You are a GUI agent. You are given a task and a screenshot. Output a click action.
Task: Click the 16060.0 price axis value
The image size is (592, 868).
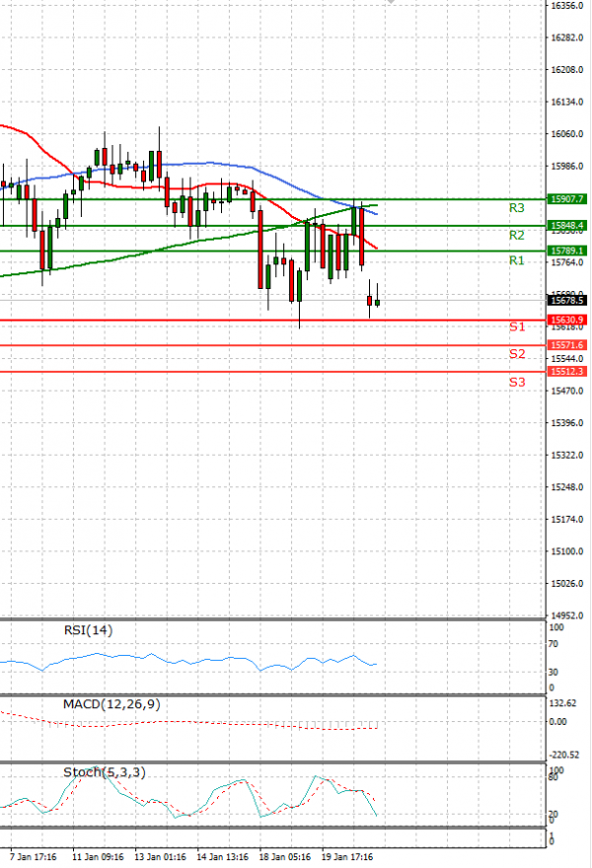point(567,134)
